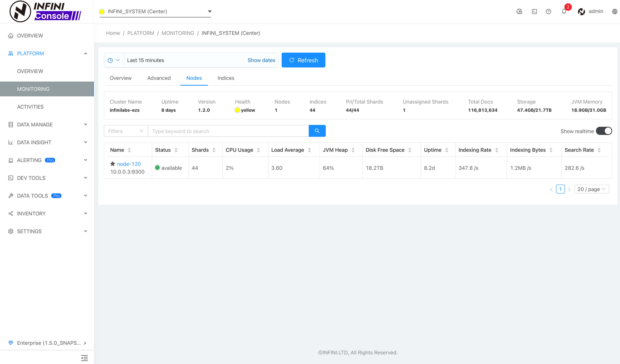Screen dimensions: 620x364
Task: Focus the keyword search field
Action: point(228,131)
